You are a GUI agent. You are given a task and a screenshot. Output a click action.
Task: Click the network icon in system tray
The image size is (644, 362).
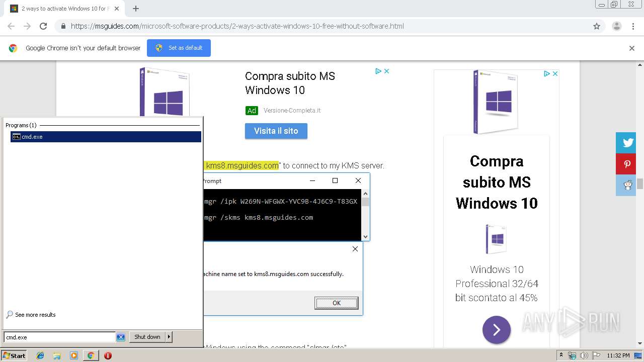pyautogui.click(x=572, y=355)
